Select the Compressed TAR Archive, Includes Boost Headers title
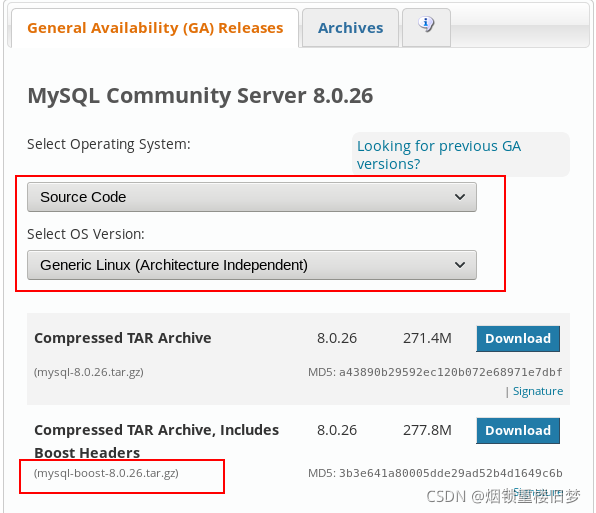Viewport: 596px width, 513px height. point(156,441)
